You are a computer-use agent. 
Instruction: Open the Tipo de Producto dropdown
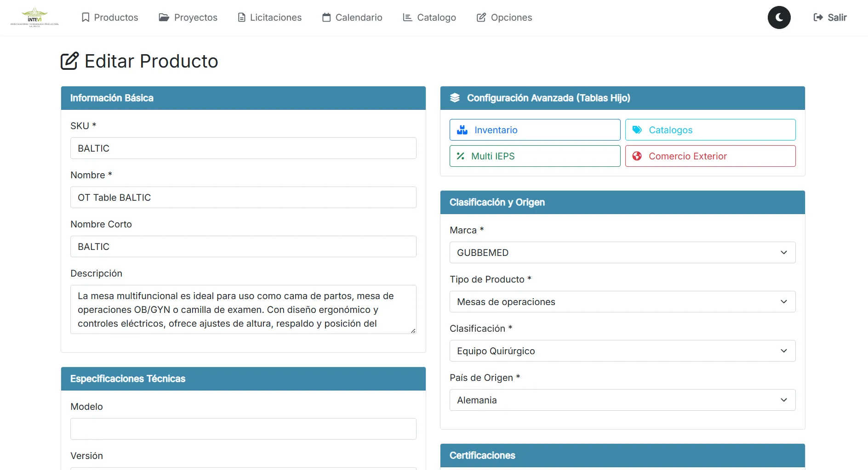622,302
